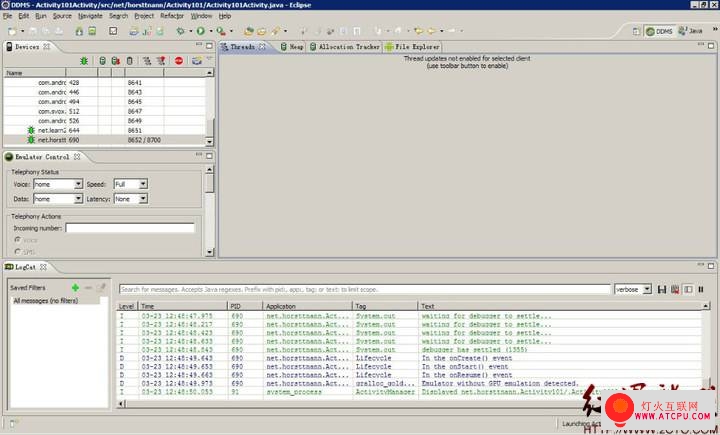Select the Voice radio button
Screen dimensions: 720x435
coord(17,240)
